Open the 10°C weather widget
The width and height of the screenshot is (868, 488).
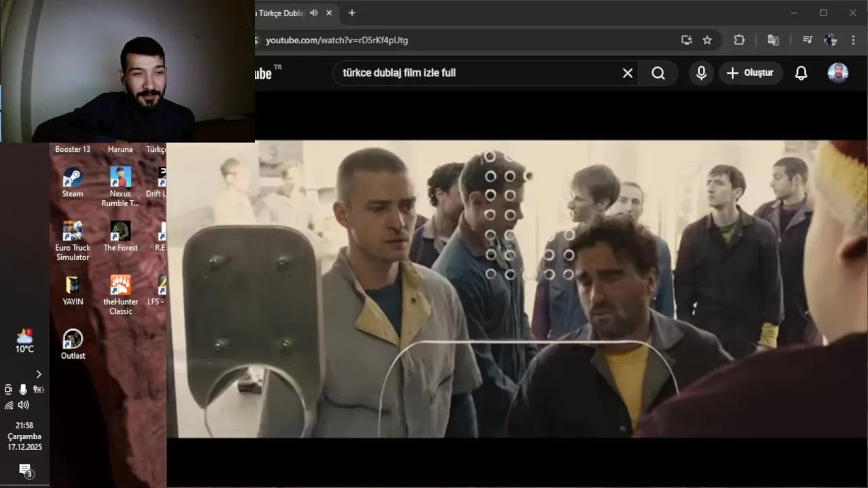point(24,341)
